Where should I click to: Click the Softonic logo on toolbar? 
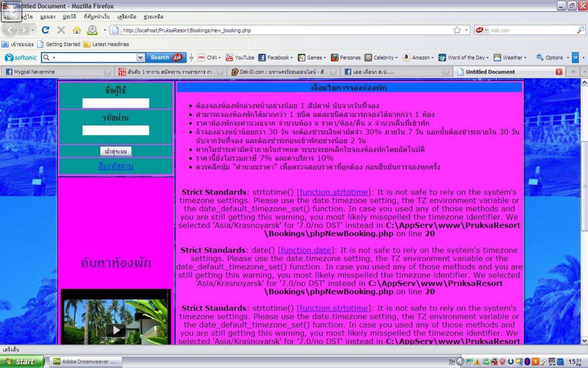coord(21,57)
